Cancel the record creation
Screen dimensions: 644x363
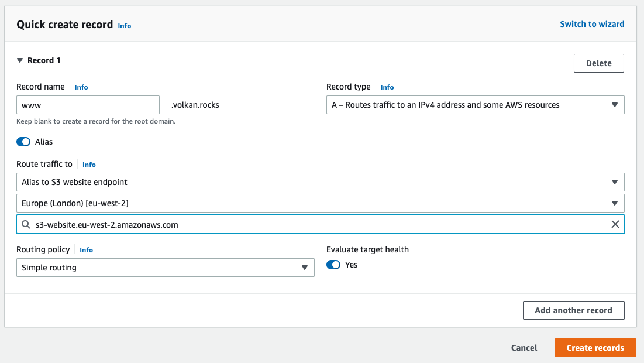click(524, 348)
